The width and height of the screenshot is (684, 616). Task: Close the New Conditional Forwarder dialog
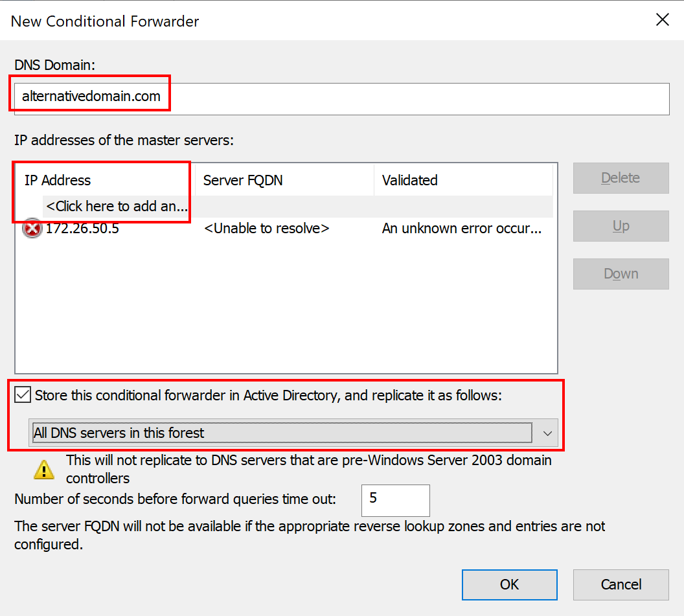tap(662, 19)
